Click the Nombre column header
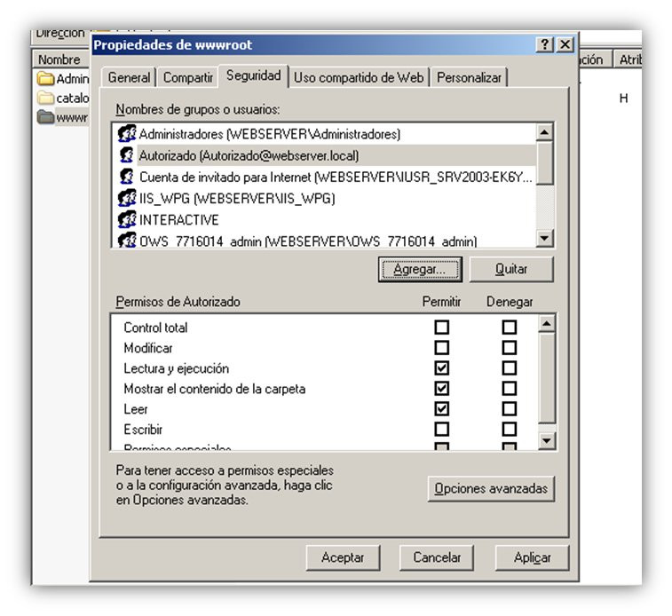672x616 pixels. pyautogui.click(x=59, y=59)
